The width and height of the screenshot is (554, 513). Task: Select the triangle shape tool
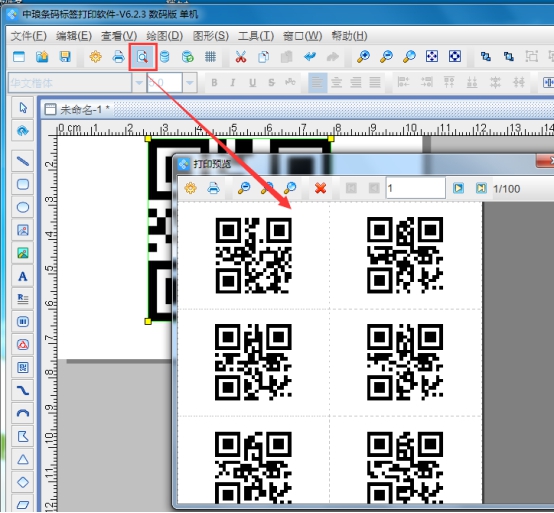[x=23, y=459]
